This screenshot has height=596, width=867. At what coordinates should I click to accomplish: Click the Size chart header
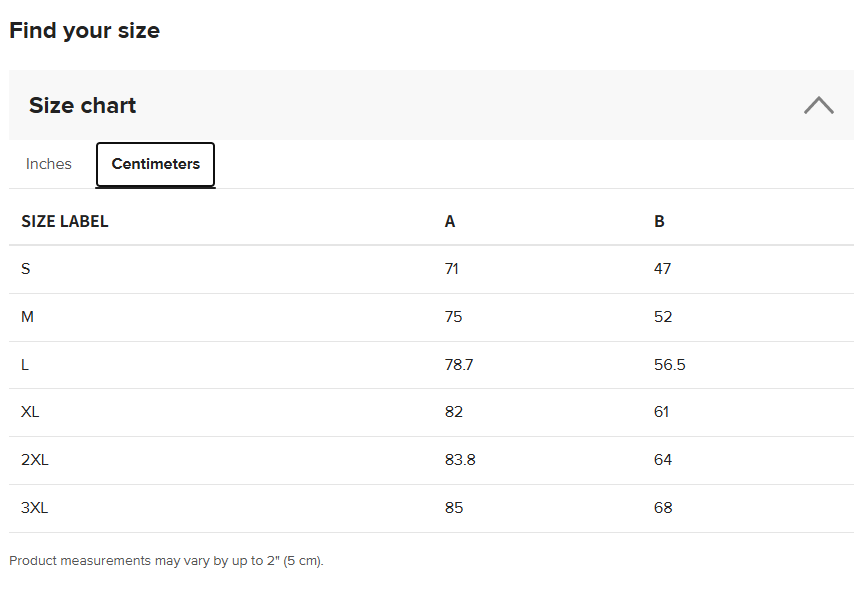pyautogui.click(x=431, y=105)
